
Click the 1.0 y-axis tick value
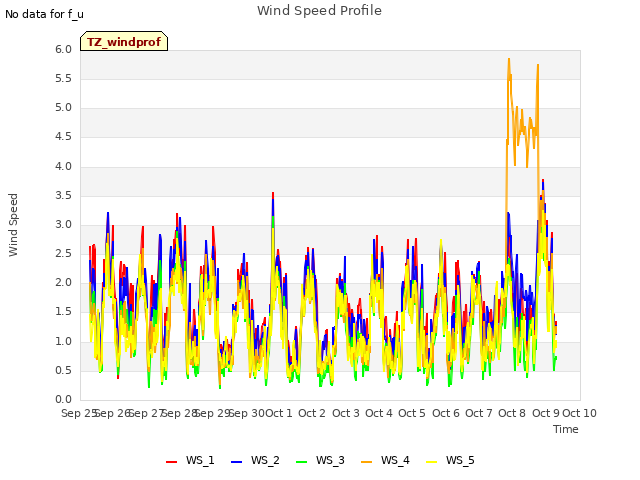pyautogui.click(x=63, y=341)
